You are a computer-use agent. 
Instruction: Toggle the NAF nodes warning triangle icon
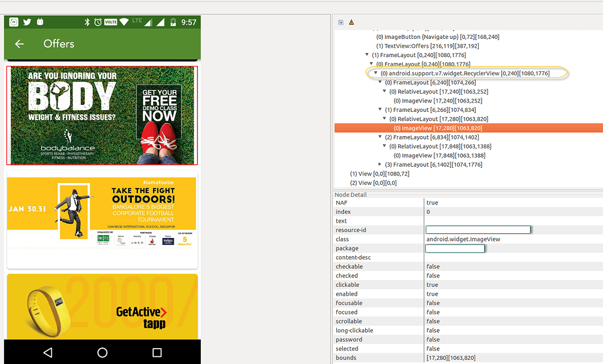352,22
